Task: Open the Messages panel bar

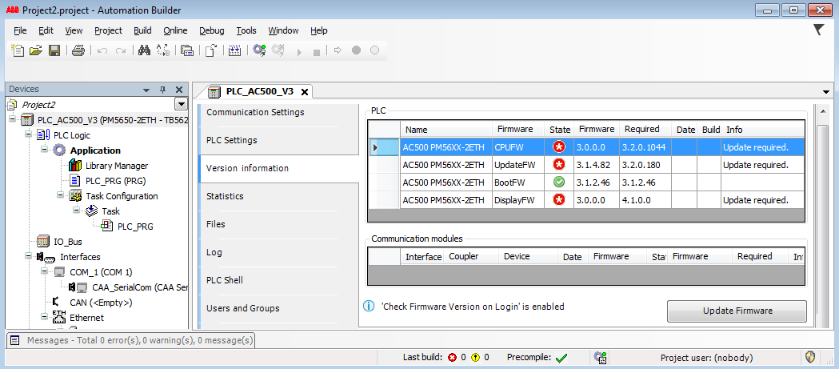Action: coord(131,340)
